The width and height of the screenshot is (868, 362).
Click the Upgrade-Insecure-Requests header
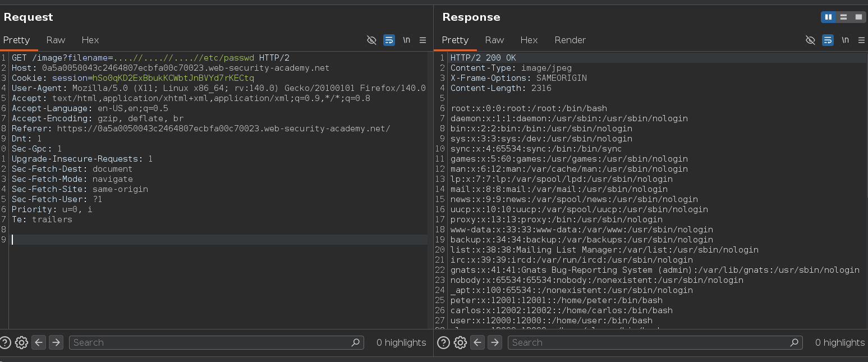point(82,159)
